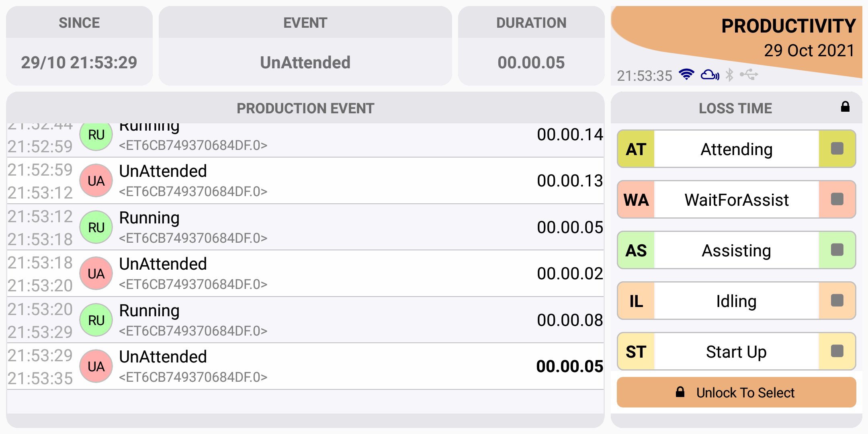Select the Assisting loss time option

tap(736, 250)
